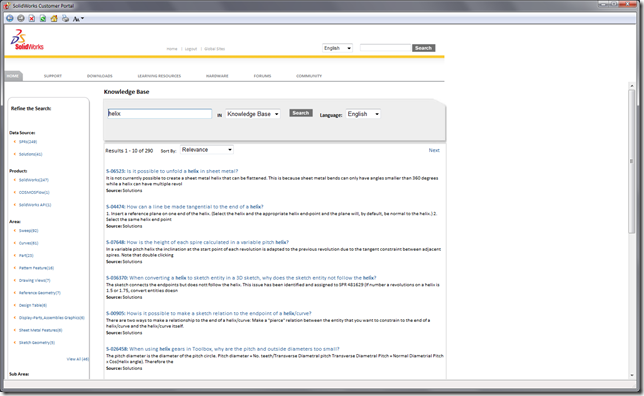This screenshot has width=644, height=396.
Task: Stop loading with the red X icon
Action: 32,18
